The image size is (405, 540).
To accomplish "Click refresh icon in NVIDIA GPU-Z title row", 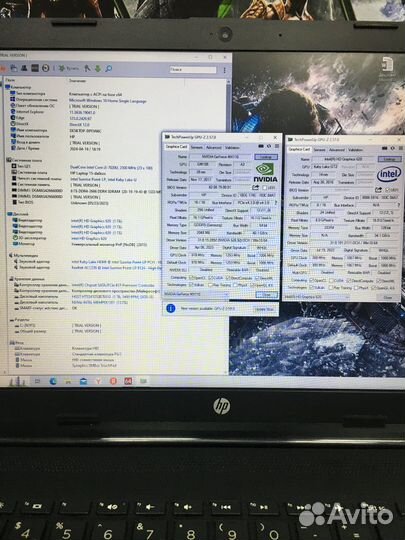I will click(269, 146).
